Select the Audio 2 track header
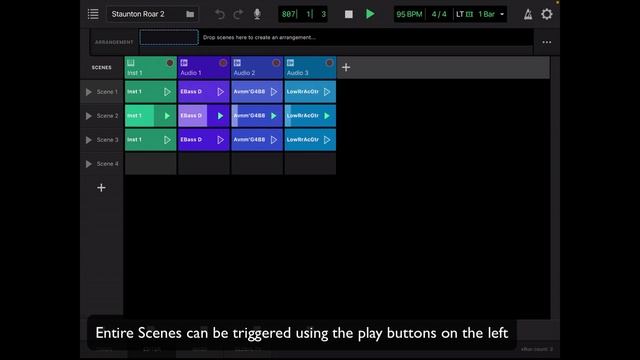This screenshot has width=640, height=360. coord(257,67)
